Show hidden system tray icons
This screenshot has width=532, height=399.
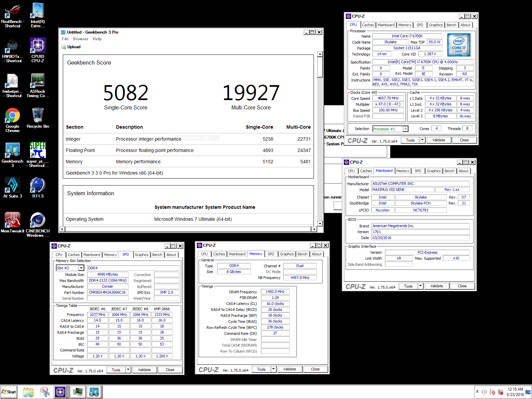coord(477,392)
